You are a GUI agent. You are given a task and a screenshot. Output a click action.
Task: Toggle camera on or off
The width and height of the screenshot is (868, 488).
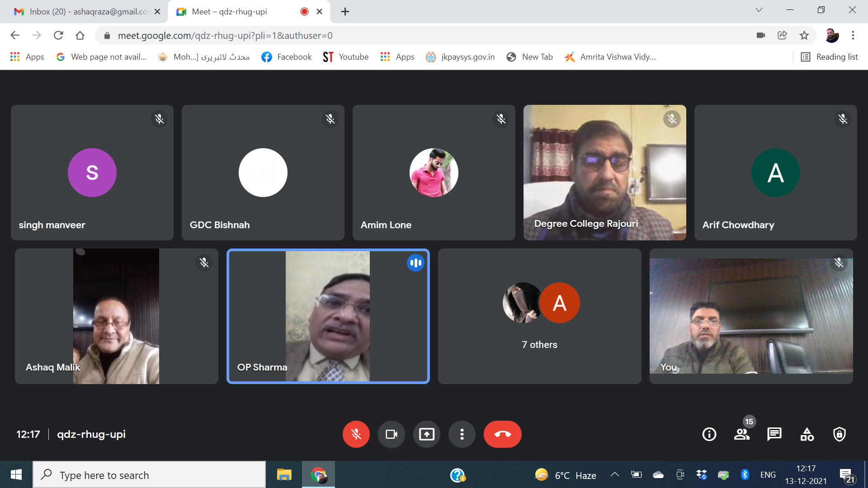click(x=391, y=434)
